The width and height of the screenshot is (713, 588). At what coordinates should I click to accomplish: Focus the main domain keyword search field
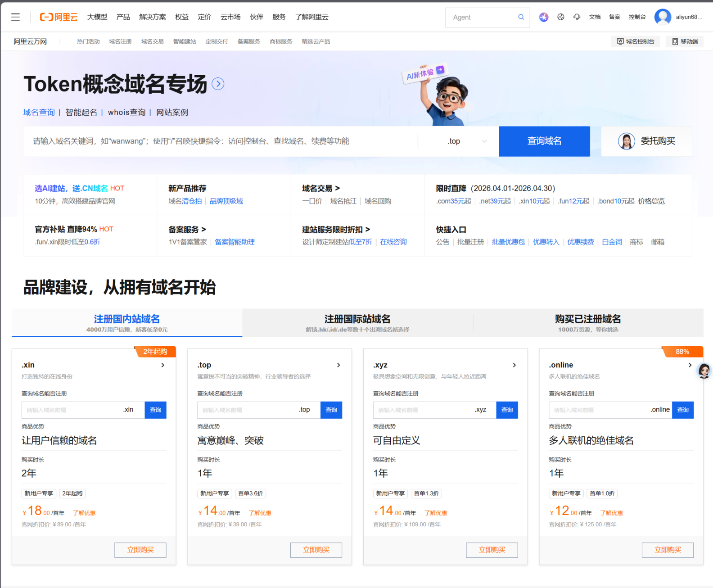(x=221, y=141)
